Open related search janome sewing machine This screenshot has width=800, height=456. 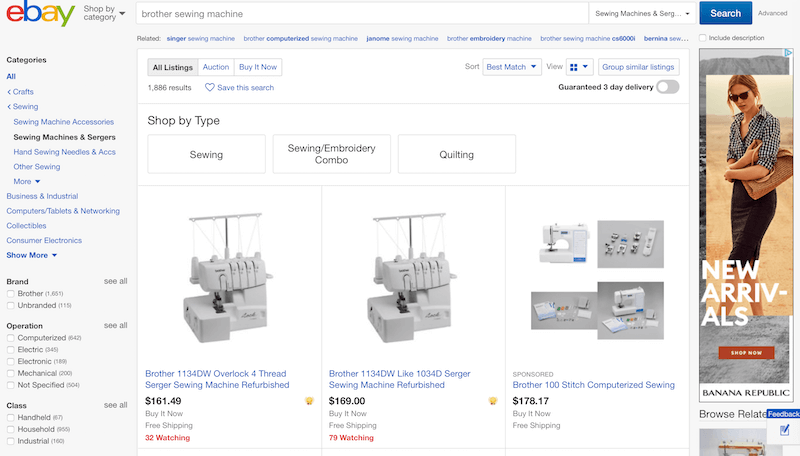tap(402, 38)
